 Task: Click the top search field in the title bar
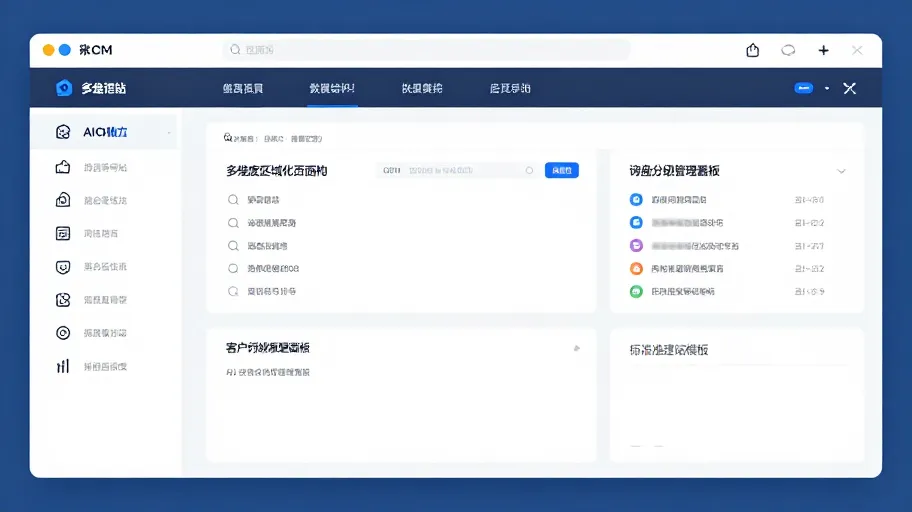(x=426, y=50)
